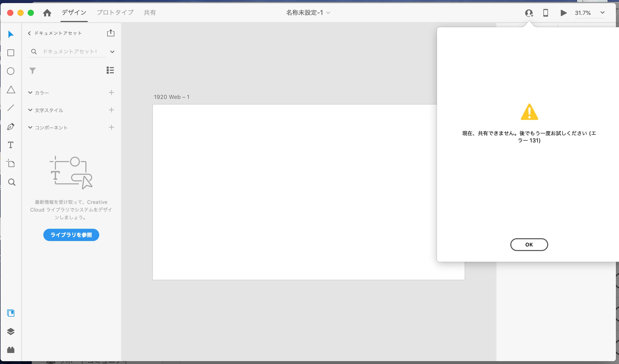Click OK in the error dialog

(529, 245)
